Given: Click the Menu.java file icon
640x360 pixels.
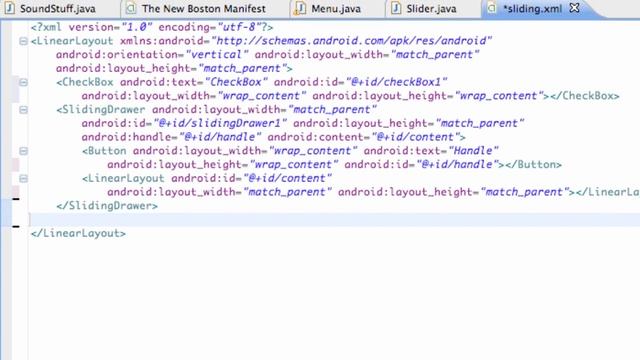Looking at the screenshot, I should 300,9.
